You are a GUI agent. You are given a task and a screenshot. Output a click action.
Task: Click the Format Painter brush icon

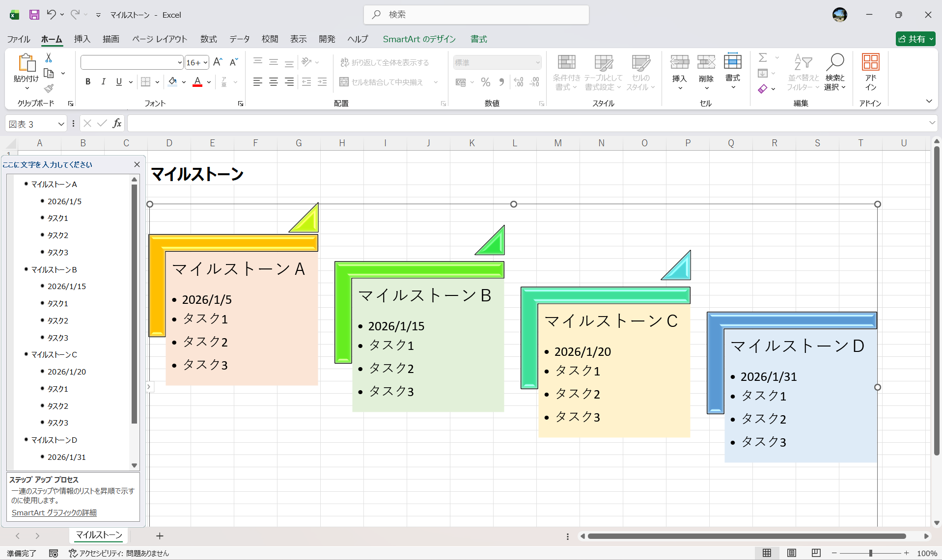(x=49, y=88)
